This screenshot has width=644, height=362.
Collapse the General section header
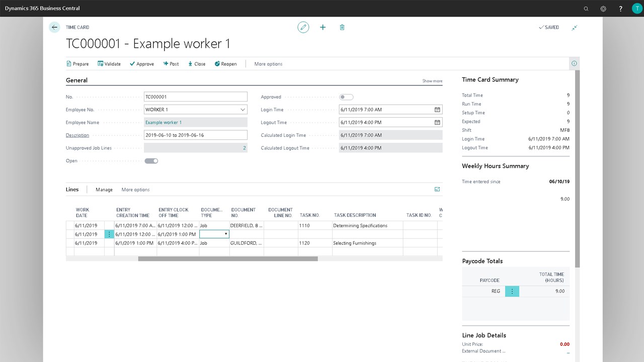pos(76,80)
